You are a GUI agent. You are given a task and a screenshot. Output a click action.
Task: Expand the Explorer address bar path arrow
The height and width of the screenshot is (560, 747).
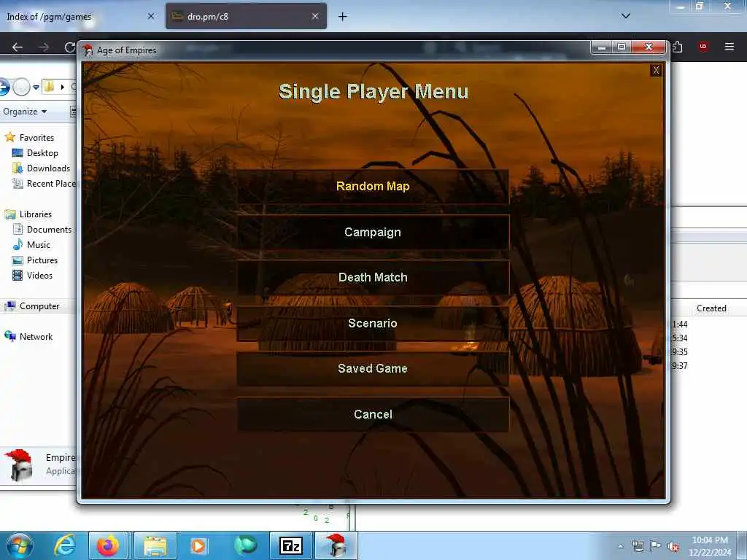(63, 87)
